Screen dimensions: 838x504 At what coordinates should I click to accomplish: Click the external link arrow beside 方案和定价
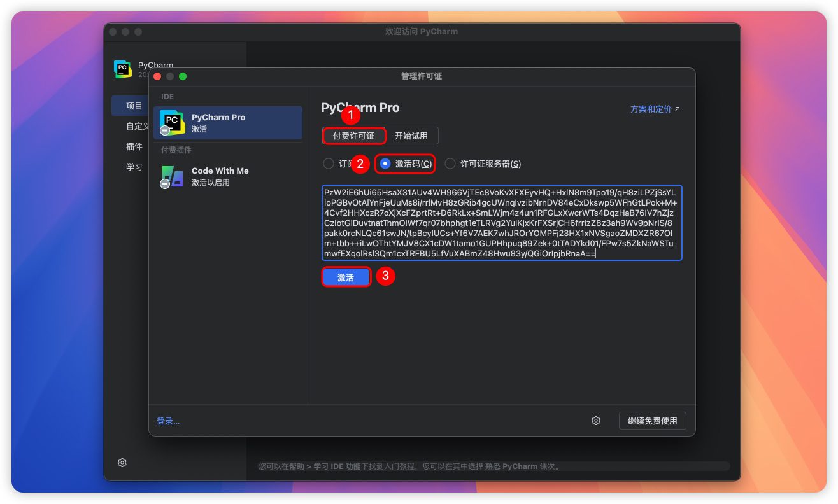click(678, 109)
